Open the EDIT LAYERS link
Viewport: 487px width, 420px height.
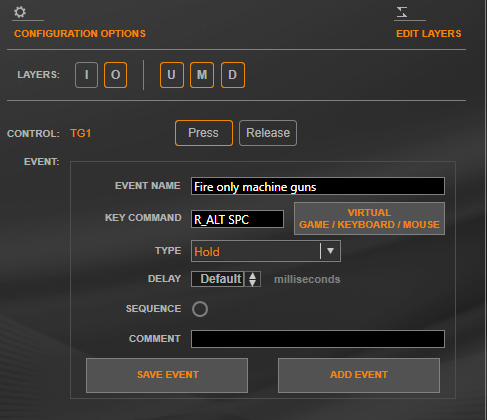click(x=429, y=34)
